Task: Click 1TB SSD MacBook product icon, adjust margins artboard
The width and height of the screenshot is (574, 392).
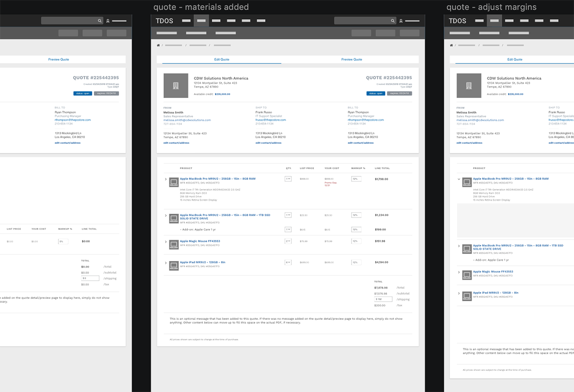Action: pyautogui.click(x=467, y=248)
